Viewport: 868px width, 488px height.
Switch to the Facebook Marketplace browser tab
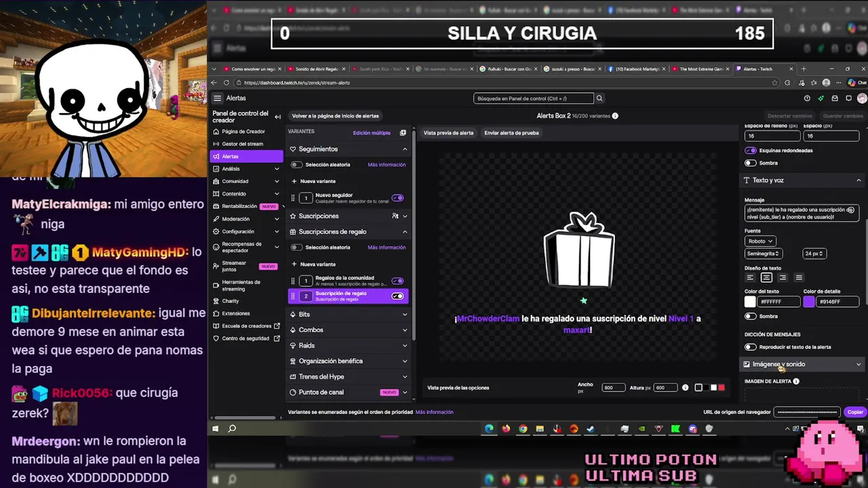tap(637, 69)
